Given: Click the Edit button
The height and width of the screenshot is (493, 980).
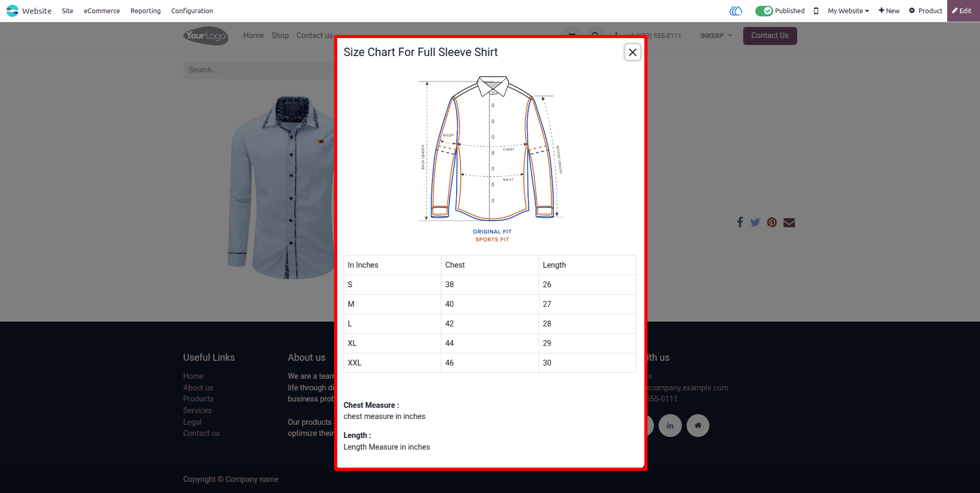Looking at the screenshot, I should (x=963, y=11).
